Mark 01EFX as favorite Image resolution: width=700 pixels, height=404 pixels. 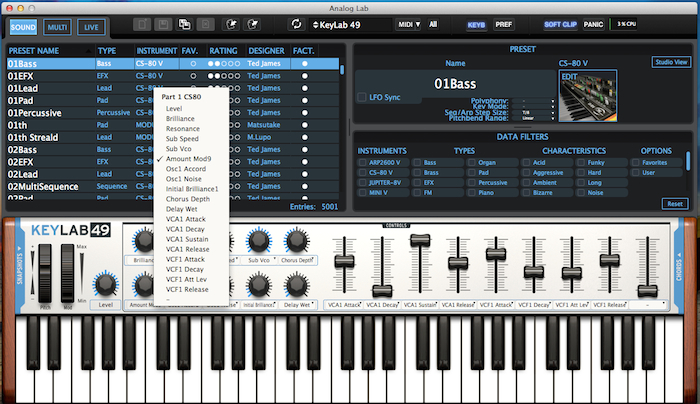pyautogui.click(x=193, y=76)
